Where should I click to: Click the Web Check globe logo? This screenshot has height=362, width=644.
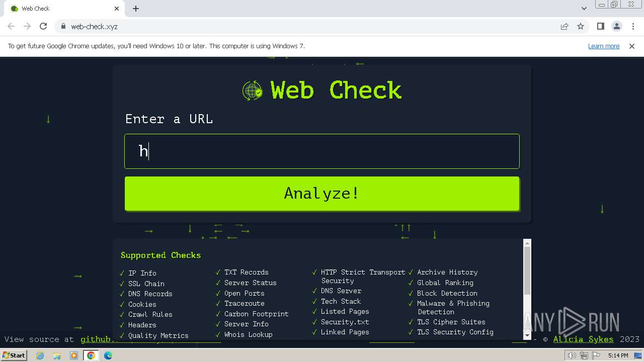point(253,91)
